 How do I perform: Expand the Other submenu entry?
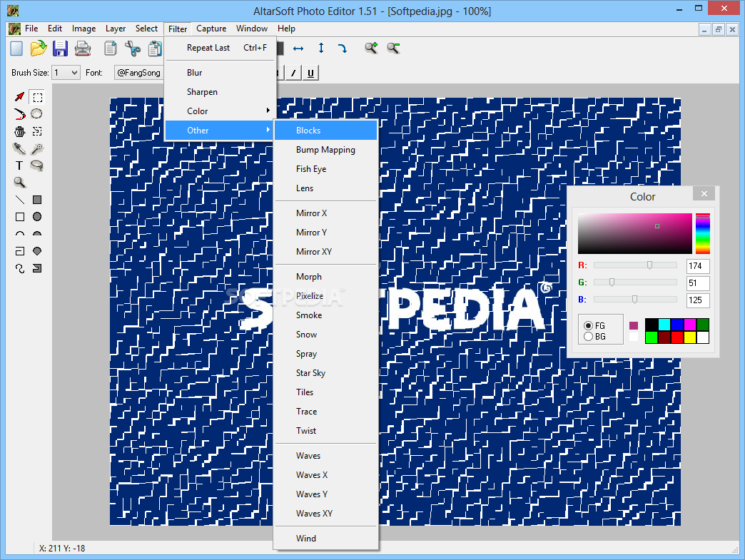221,130
